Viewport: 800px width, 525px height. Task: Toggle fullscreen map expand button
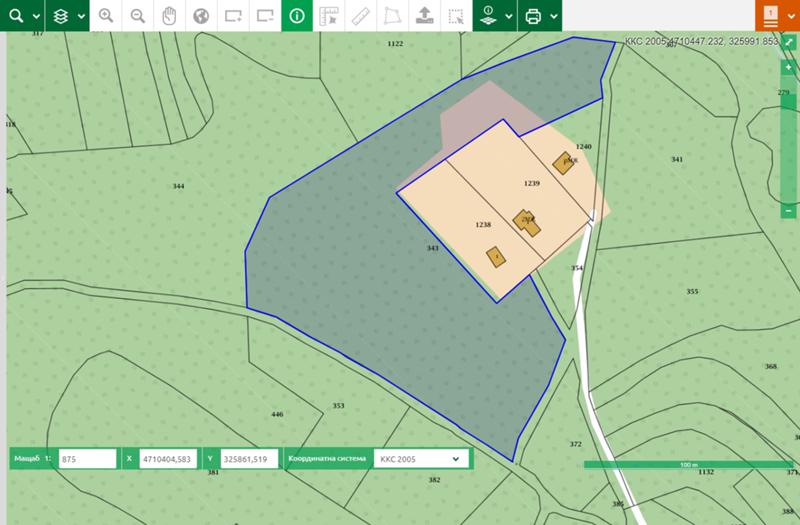[x=788, y=43]
